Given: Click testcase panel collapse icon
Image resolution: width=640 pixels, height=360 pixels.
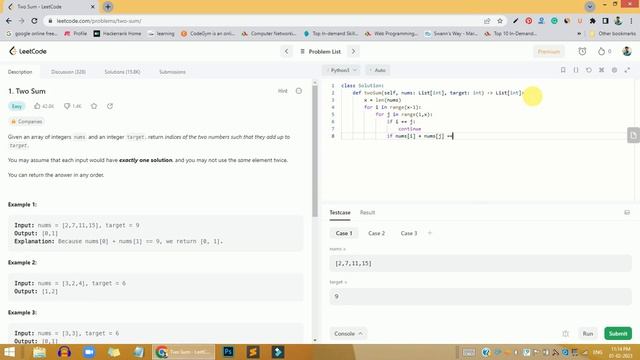Looking at the screenshot, I should click(x=627, y=213).
